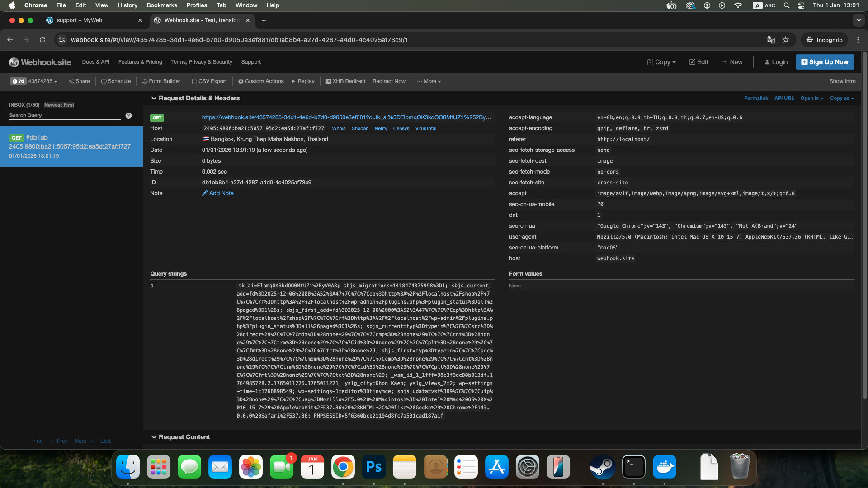This screenshot has height=488, width=868.
Task: Toggle Newest First sort order
Action: (x=59, y=105)
